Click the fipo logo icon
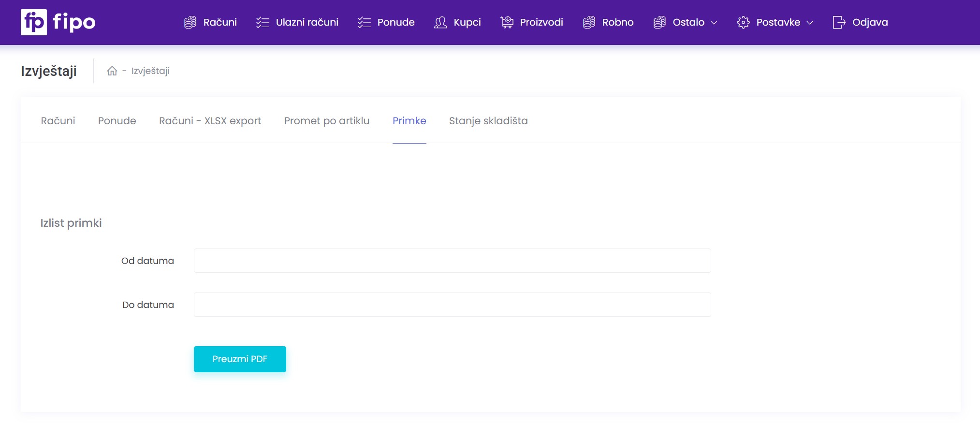 34,22
